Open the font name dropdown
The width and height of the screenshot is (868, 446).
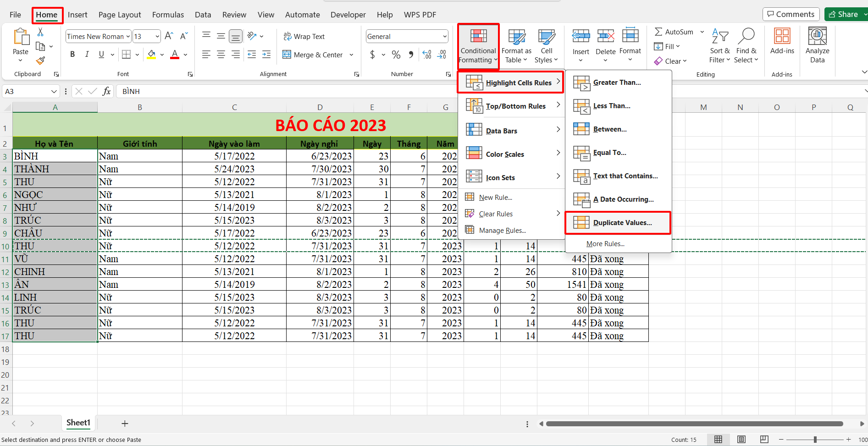point(128,37)
